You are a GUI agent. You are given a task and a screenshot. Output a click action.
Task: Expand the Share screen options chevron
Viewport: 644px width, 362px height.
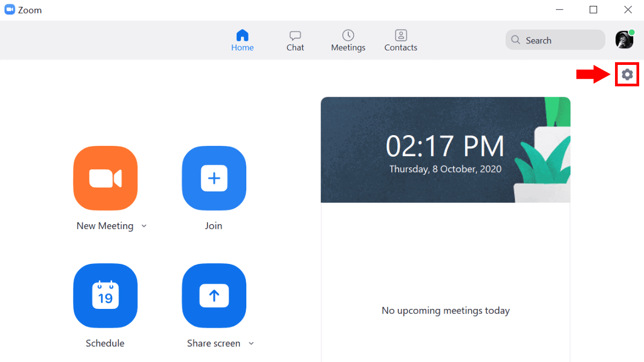point(251,344)
